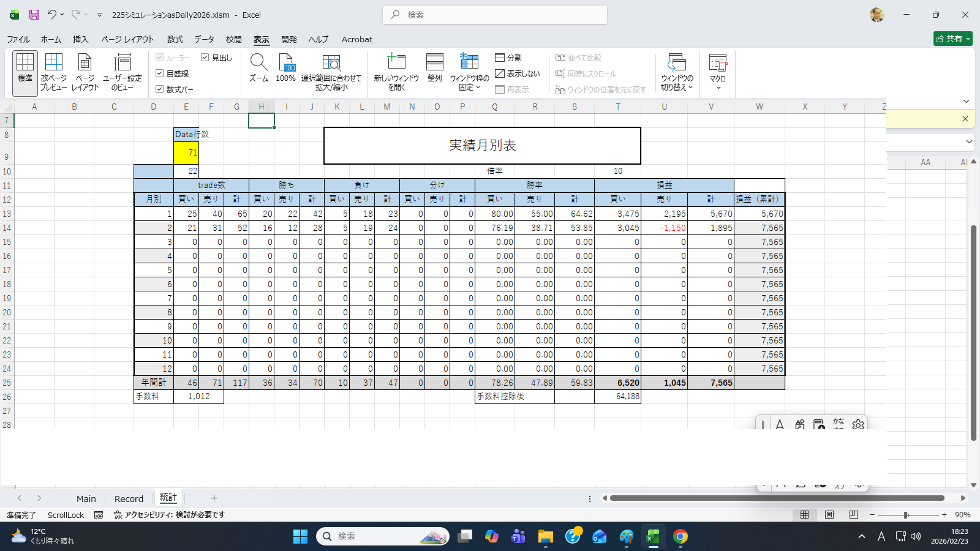Click the 共有 share button
Image resolution: width=980 pixels, height=551 pixels.
point(952,39)
